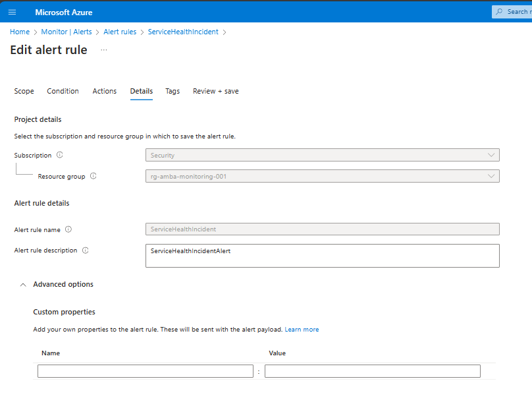Open the hamburger portal menu

[x=13, y=13]
